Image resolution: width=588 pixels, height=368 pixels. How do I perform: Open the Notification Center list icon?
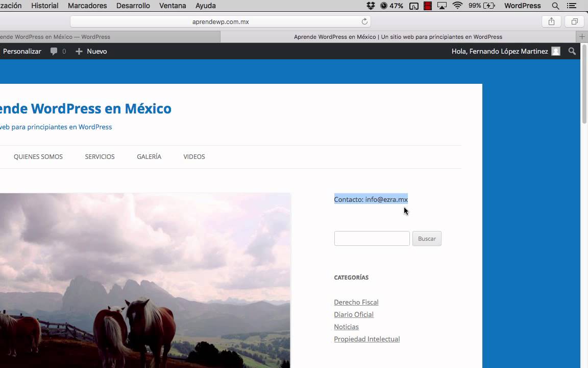pyautogui.click(x=572, y=6)
